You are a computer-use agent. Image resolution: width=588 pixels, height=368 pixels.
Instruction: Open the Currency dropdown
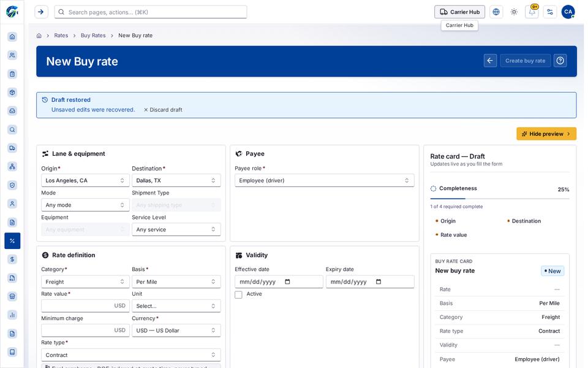pos(176,331)
